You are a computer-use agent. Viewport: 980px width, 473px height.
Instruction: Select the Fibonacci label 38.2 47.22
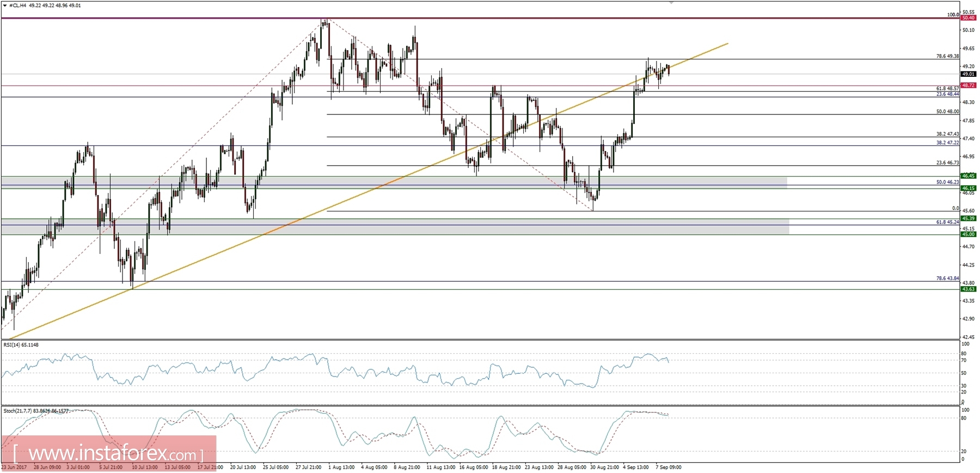click(x=947, y=143)
